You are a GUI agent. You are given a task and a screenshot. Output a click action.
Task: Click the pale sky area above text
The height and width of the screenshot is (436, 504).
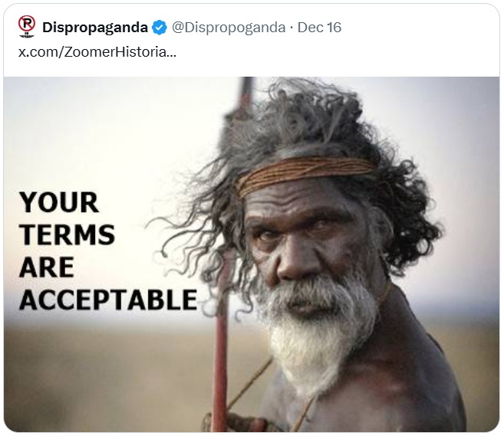click(106, 129)
